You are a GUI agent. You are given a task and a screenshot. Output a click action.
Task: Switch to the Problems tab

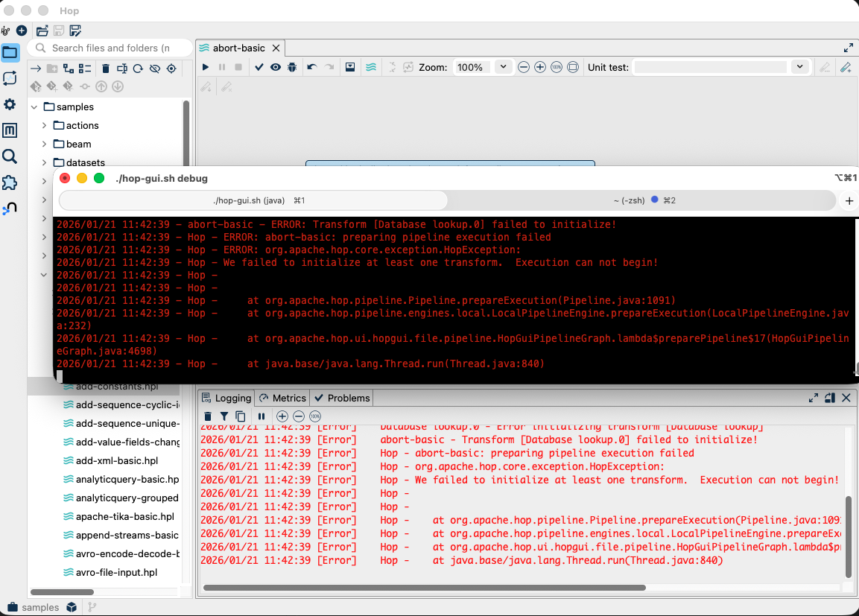point(342,398)
